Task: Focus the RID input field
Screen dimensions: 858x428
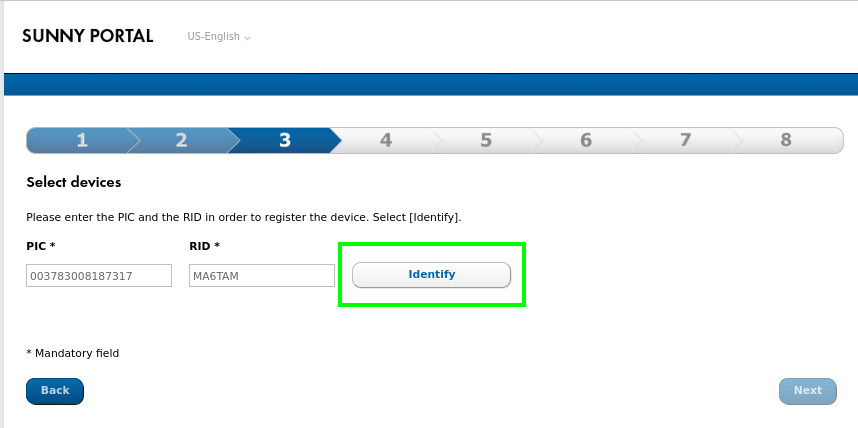Action: tap(261, 275)
